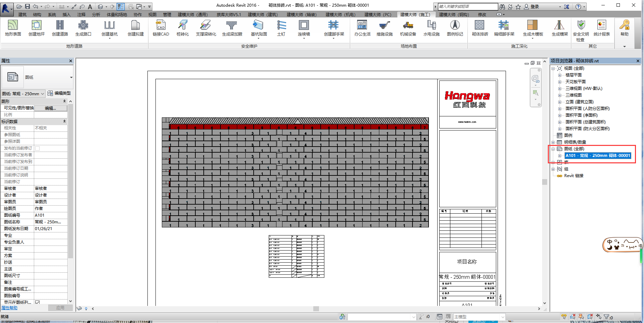
Task: Choose the 土钉 soil nail tool
Action: point(281,28)
